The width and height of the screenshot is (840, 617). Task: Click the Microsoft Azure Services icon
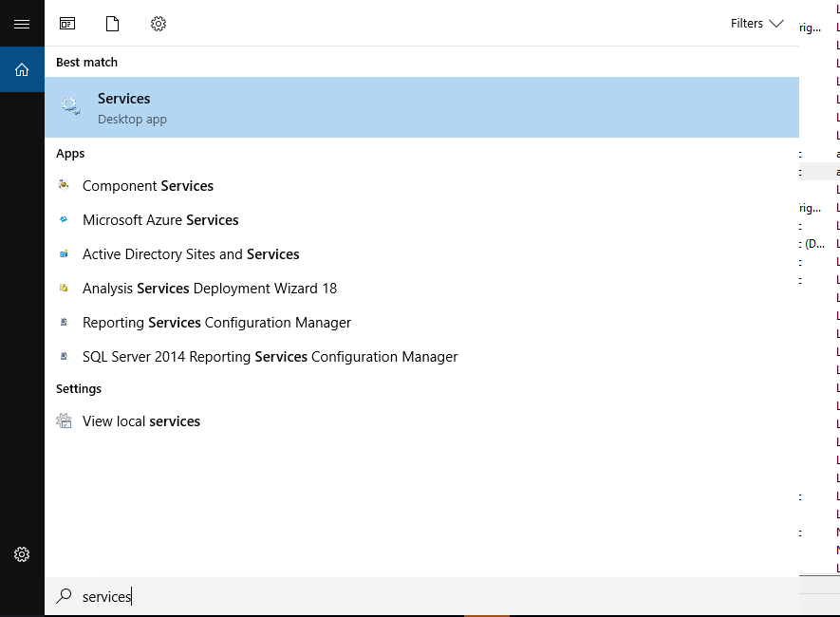pos(64,219)
